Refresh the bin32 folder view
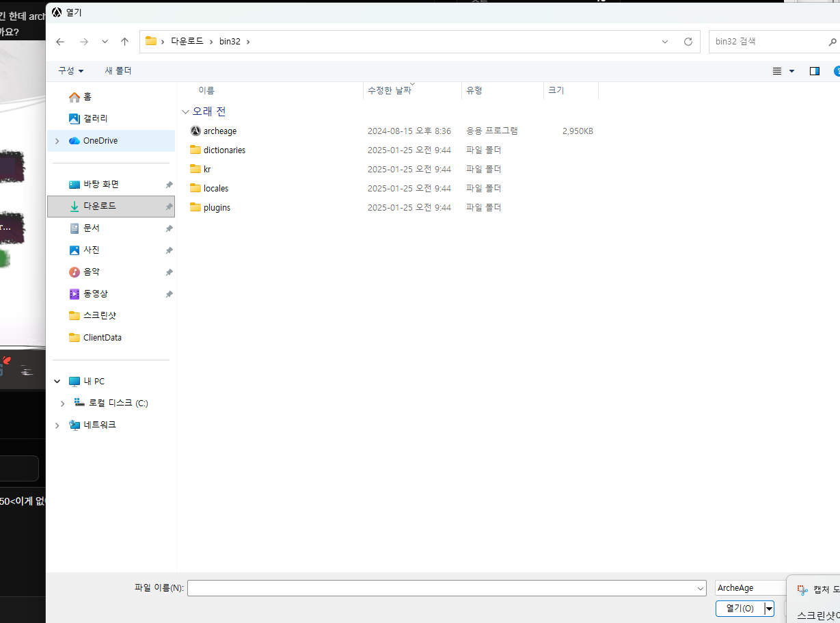The width and height of the screenshot is (840, 623). pos(688,42)
